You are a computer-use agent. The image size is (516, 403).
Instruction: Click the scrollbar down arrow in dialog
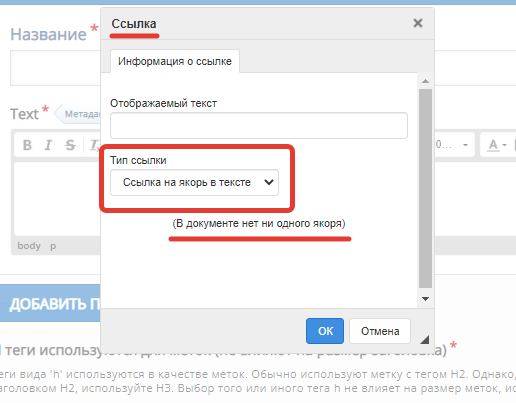coord(425,299)
